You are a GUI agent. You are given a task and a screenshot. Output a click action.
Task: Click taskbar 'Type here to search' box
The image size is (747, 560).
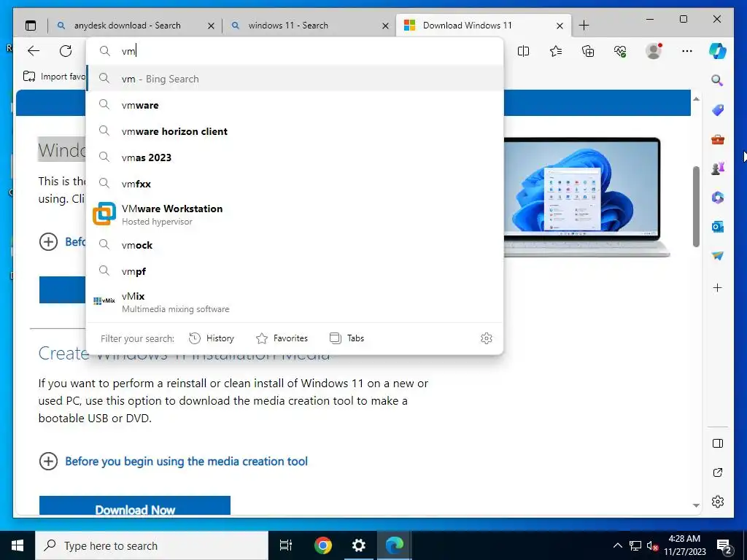point(152,545)
